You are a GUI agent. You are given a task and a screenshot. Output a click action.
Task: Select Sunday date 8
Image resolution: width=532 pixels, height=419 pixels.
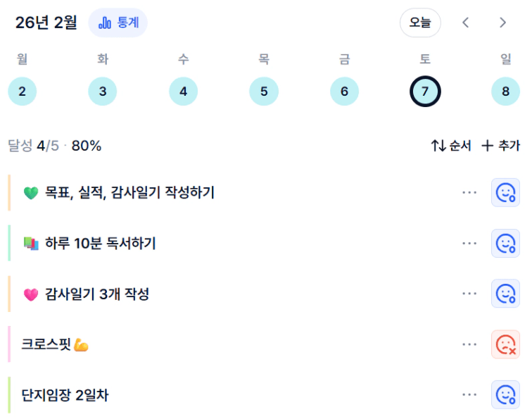[x=505, y=92]
